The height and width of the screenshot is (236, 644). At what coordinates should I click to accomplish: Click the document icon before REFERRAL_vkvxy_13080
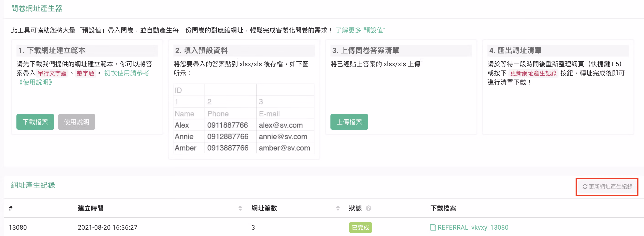coord(433,228)
